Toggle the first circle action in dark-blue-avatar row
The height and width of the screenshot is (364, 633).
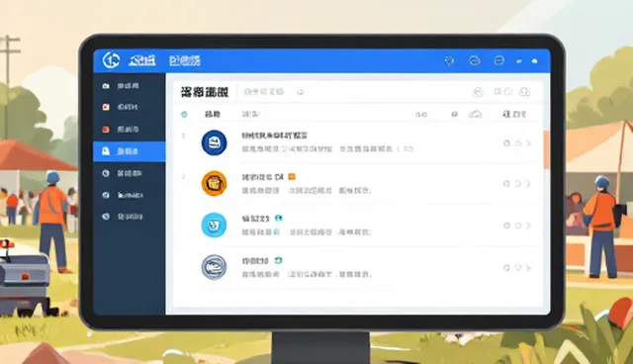click(x=506, y=143)
